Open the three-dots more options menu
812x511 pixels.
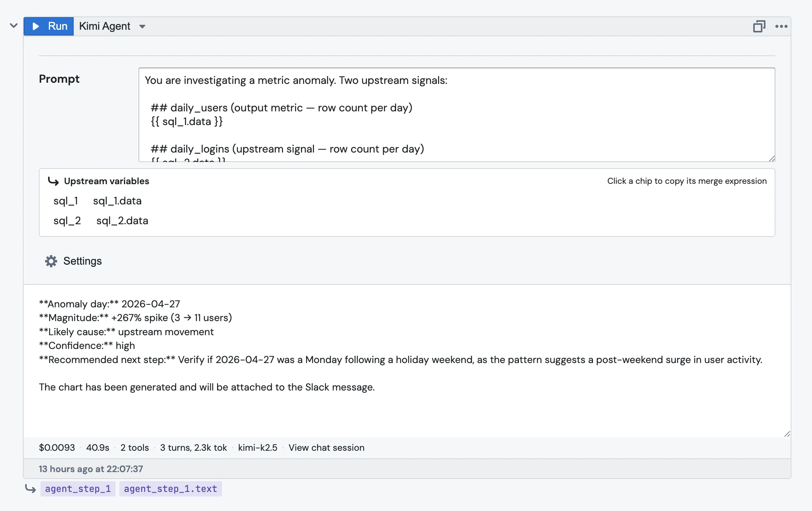(x=781, y=26)
